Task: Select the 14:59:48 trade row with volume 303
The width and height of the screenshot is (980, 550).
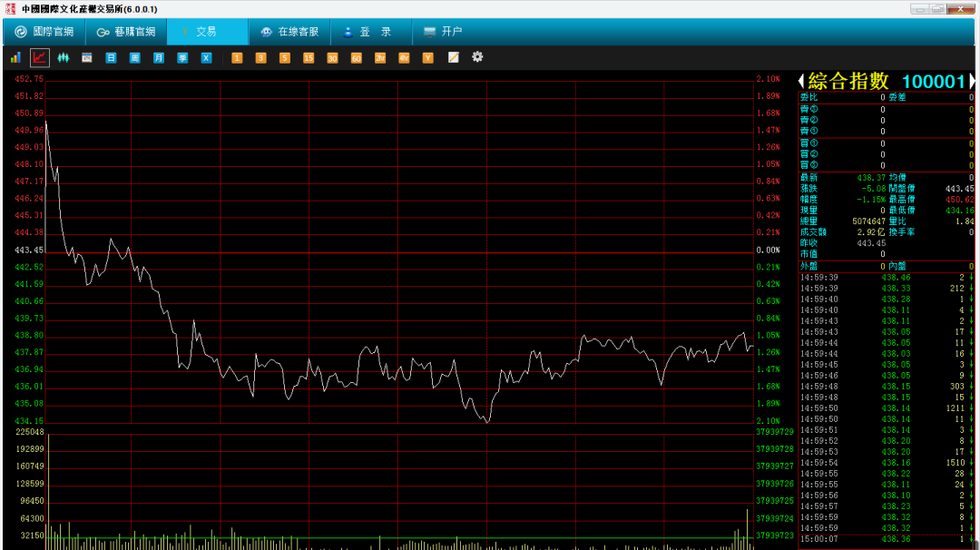Action: tap(887, 387)
